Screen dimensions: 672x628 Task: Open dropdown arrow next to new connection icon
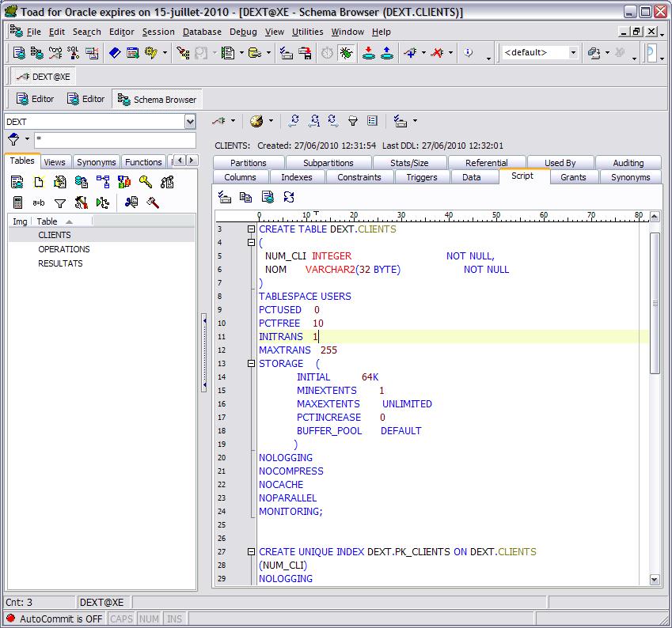pos(423,53)
